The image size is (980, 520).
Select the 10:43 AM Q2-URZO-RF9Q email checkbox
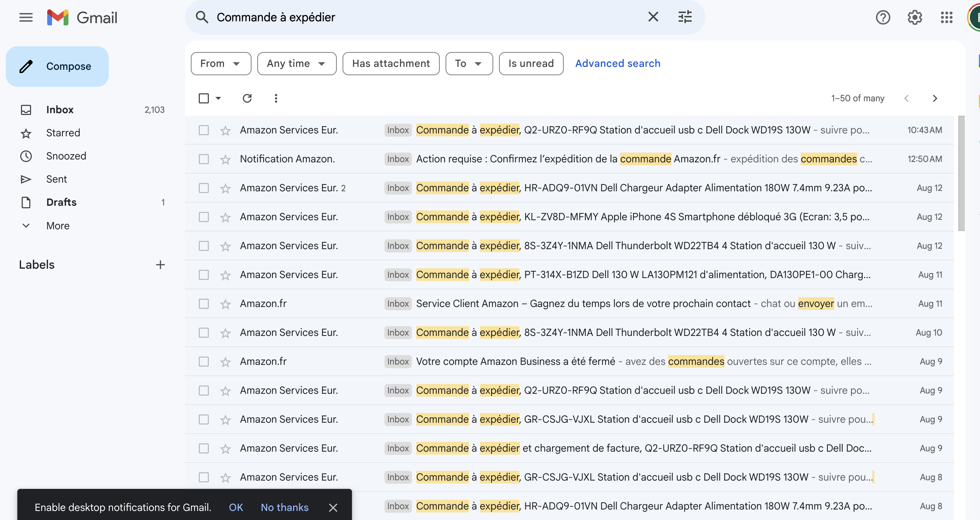click(x=203, y=130)
